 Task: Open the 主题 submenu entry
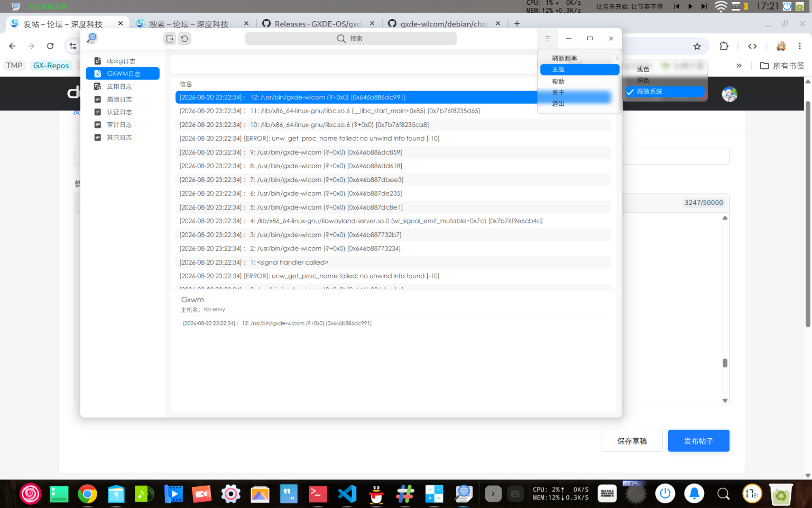pos(579,69)
